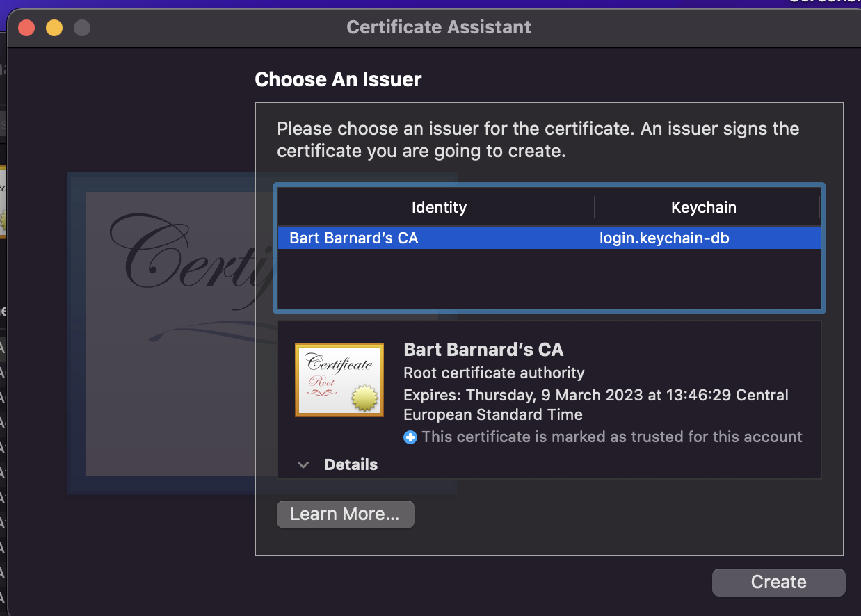Screen dimensions: 861x616
Task: Click the Details label text
Action: pyautogui.click(x=351, y=465)
